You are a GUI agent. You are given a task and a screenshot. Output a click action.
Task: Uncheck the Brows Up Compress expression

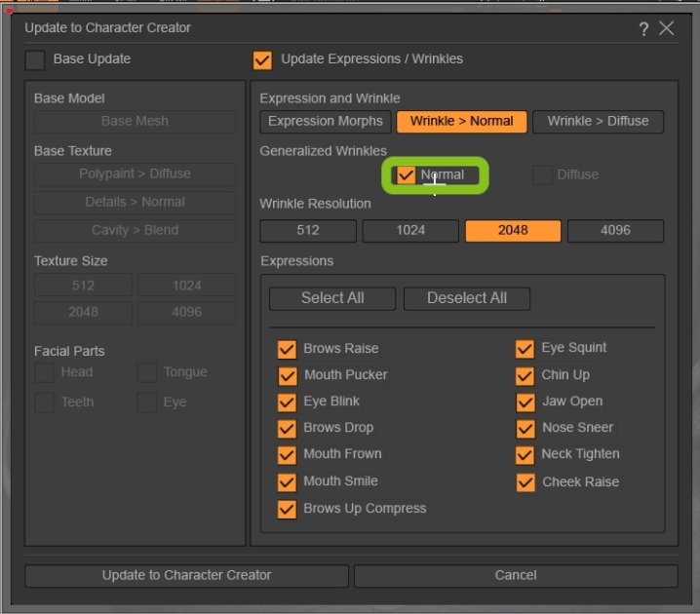click(x=287, y=509)
